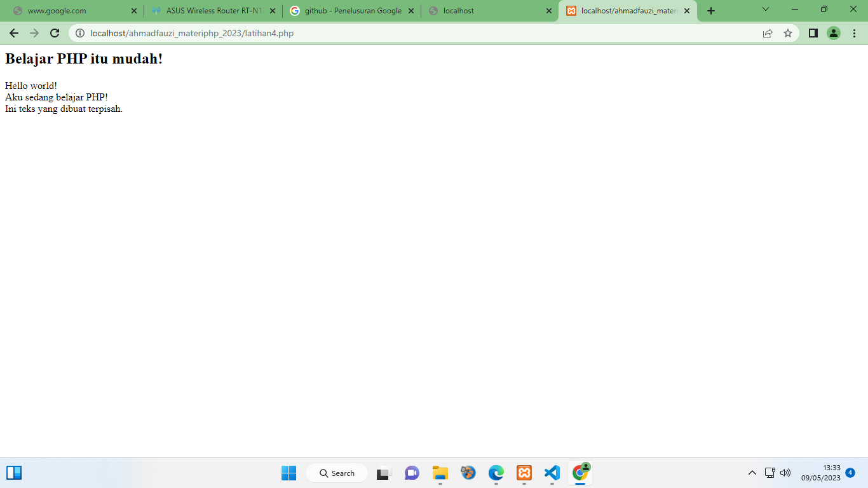Viewport: 868px width, 488px height.
Task: Click the back navigation arrow
Action: point(13,33)
